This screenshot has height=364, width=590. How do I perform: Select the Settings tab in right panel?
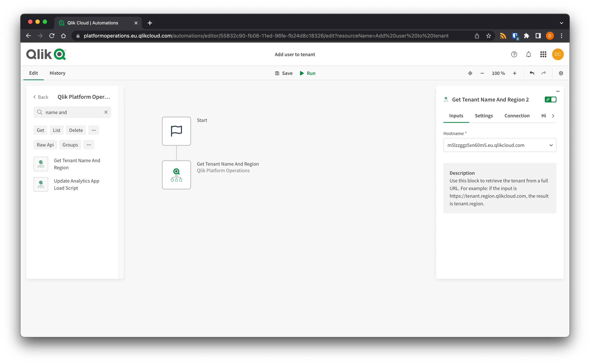(x=484, y=116)
